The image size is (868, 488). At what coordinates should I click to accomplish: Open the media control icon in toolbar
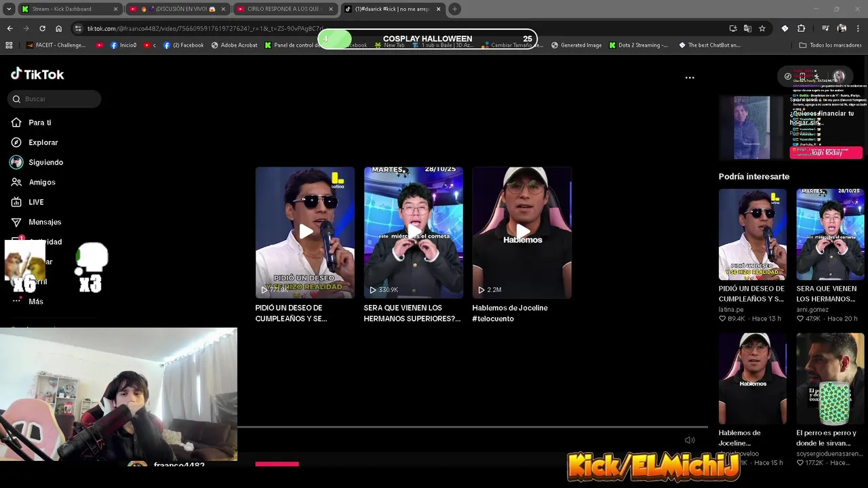coord(825,28)
